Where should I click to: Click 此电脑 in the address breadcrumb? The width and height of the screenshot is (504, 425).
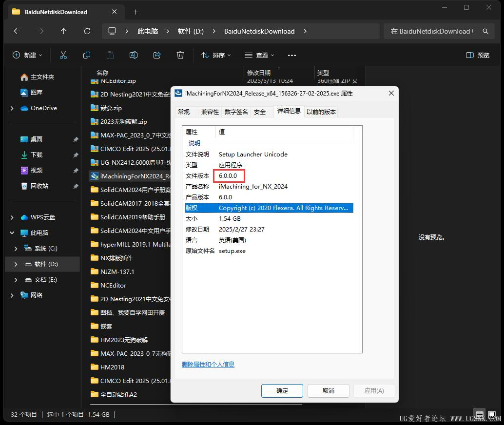(x=148, y=31)
